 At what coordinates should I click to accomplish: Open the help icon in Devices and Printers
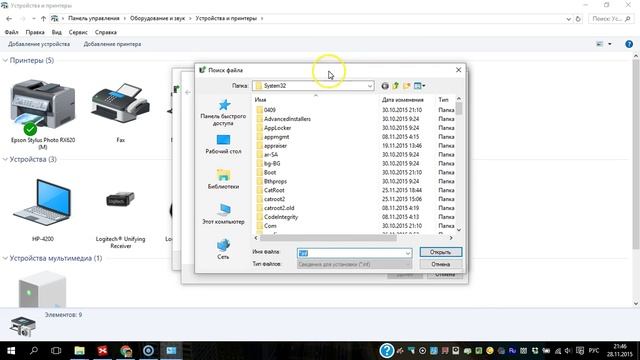click(629, 44)
